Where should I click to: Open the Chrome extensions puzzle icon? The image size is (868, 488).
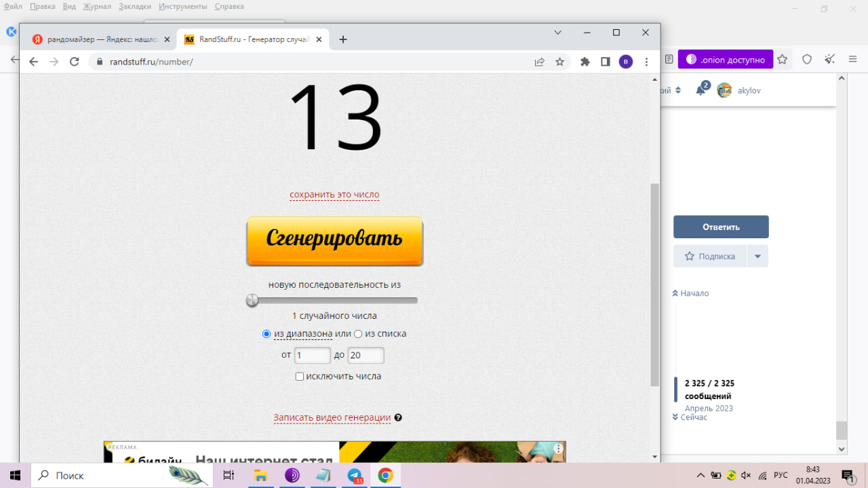[x=585, y=62]
